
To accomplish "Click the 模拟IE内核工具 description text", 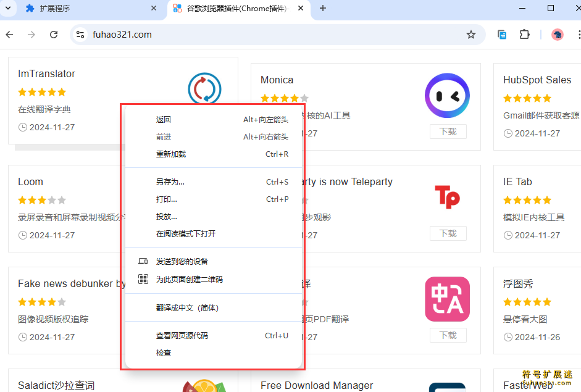I will (x=533, y=217).
